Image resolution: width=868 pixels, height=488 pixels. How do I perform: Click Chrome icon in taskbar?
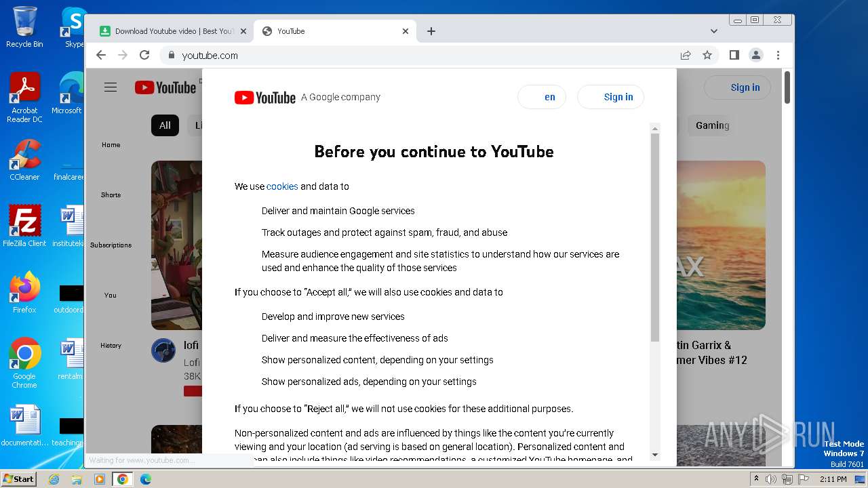(x=123, y=479)
